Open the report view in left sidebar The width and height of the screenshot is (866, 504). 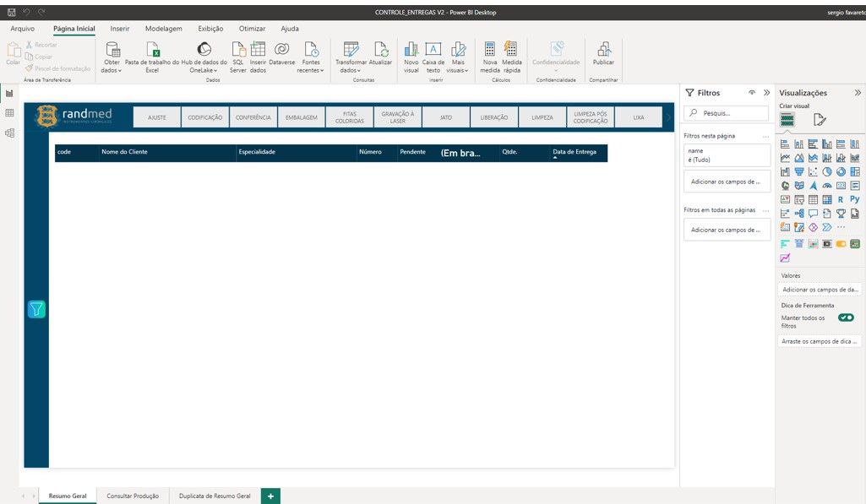click(9, 94)
